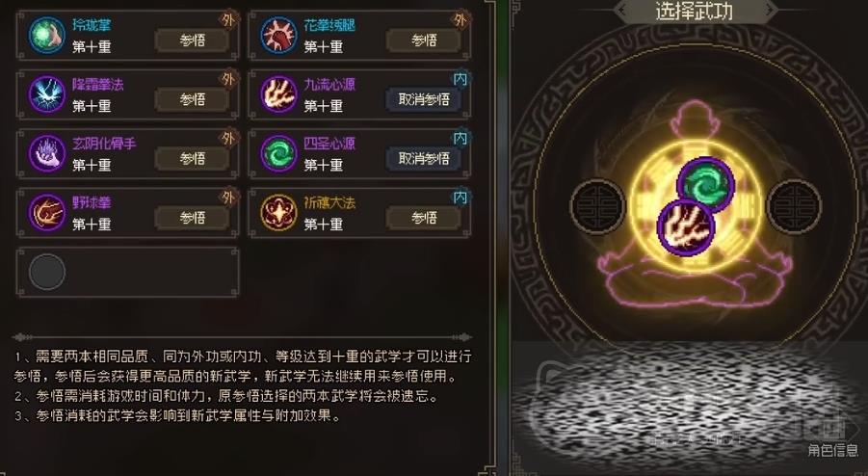Click the 玲珑掌 green orb skill icon

(x=47, y=35)
